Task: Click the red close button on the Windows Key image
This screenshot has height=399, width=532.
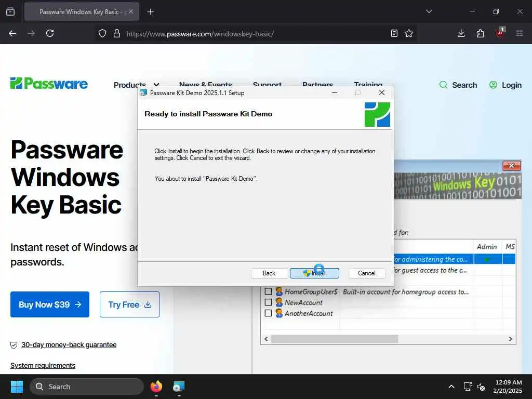Action: point(511,166)
